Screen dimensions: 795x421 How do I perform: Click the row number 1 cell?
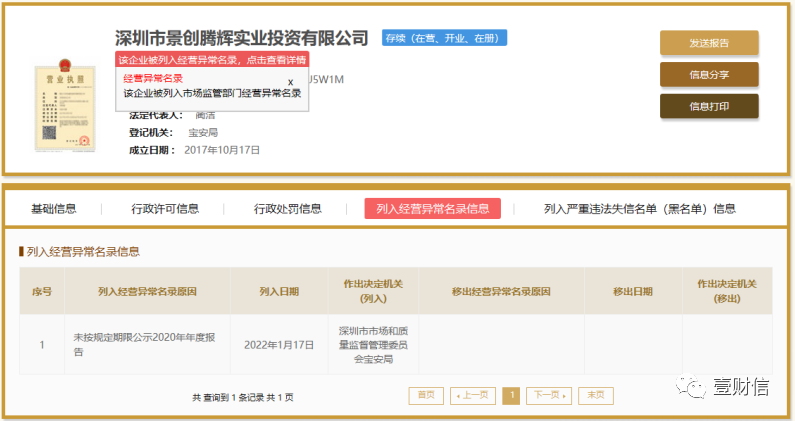click(x=42, y=345)
